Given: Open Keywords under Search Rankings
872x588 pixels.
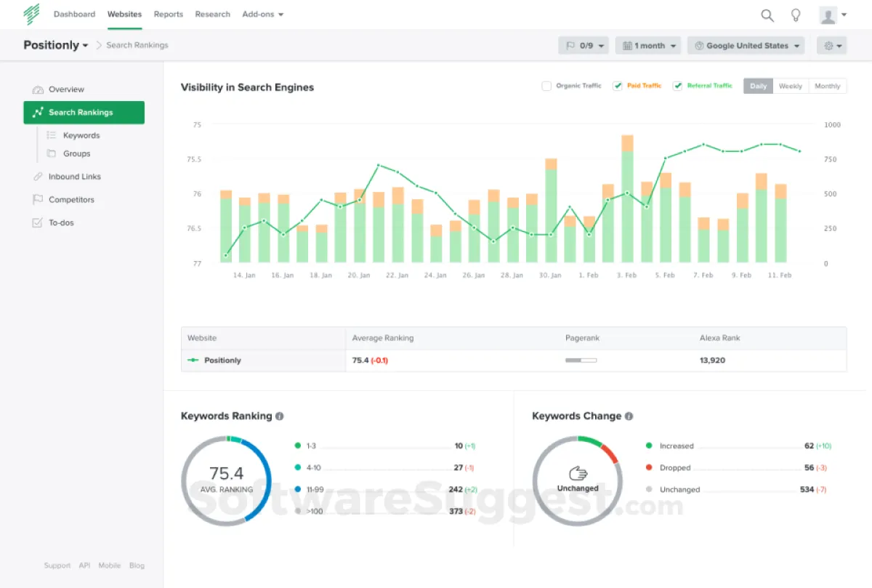Looking at the screenshot, I should point(81,135).
